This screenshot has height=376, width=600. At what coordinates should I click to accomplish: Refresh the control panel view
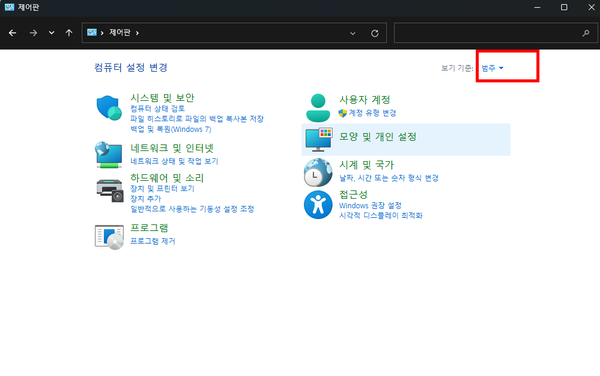[375, 33]
